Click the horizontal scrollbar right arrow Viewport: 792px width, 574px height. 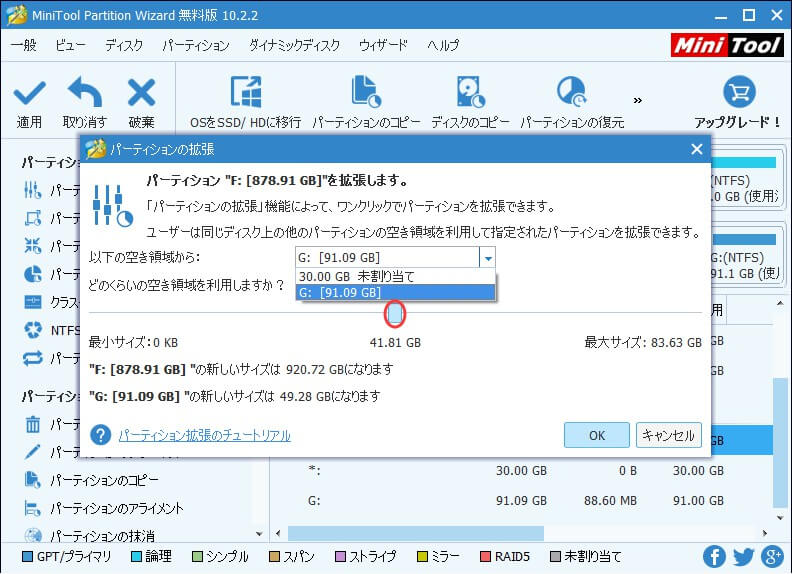click(x=765, y=533)
